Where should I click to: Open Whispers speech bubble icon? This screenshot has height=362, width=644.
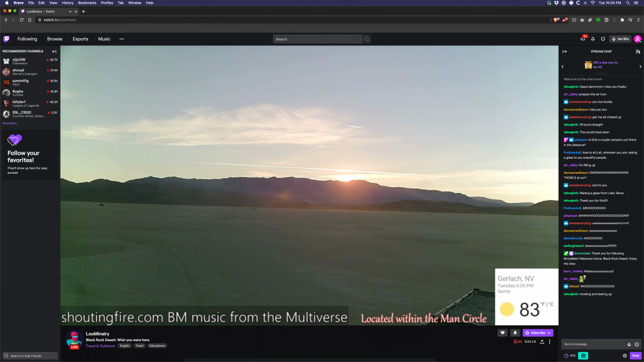(x=603, y=39)
